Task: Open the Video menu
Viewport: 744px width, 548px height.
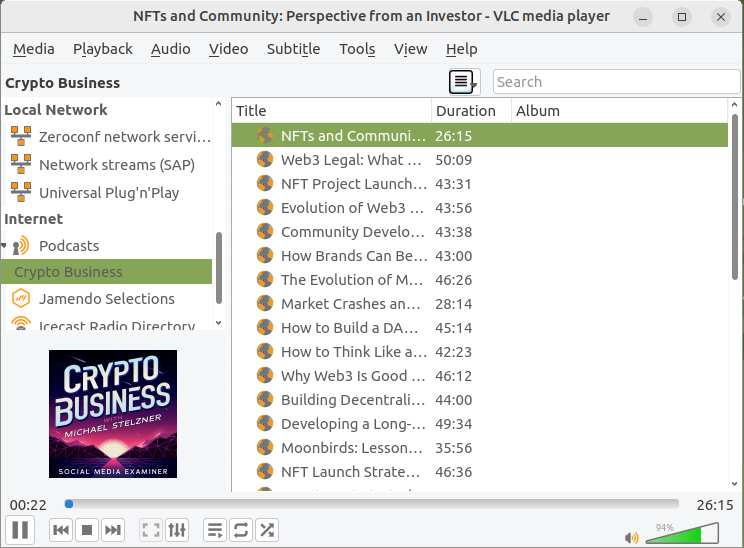Action: (x=228, y=49)
